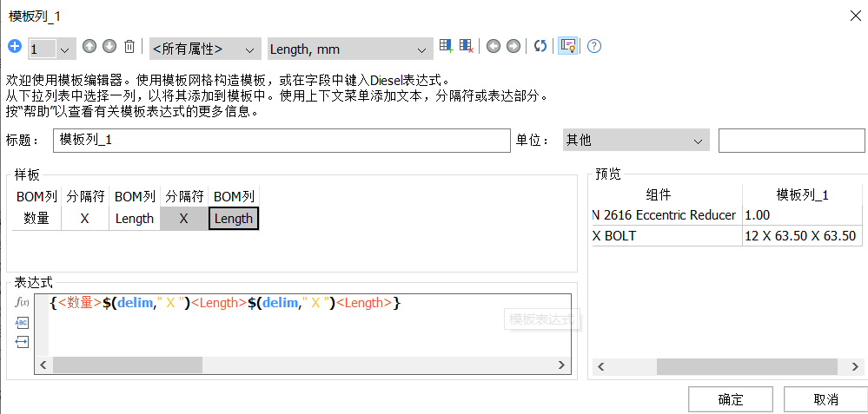The width and height of the screenshot is (868, 414).
Task: Click the expression horizontal scrollbar thumb
Action: (128, 365)
